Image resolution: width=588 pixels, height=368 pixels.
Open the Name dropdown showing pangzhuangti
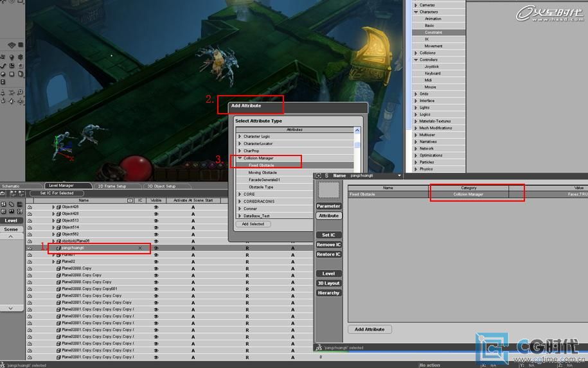pyautogui.click(x=399, y=175)
